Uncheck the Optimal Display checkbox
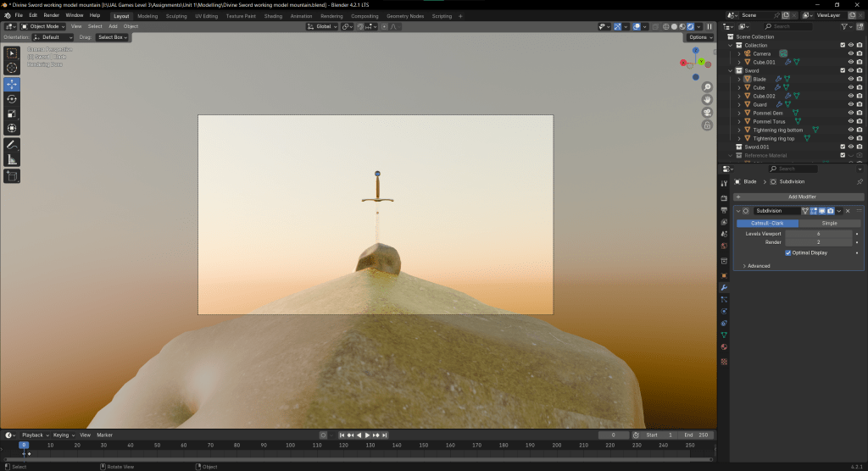868x471 pixels. [788, 252]
